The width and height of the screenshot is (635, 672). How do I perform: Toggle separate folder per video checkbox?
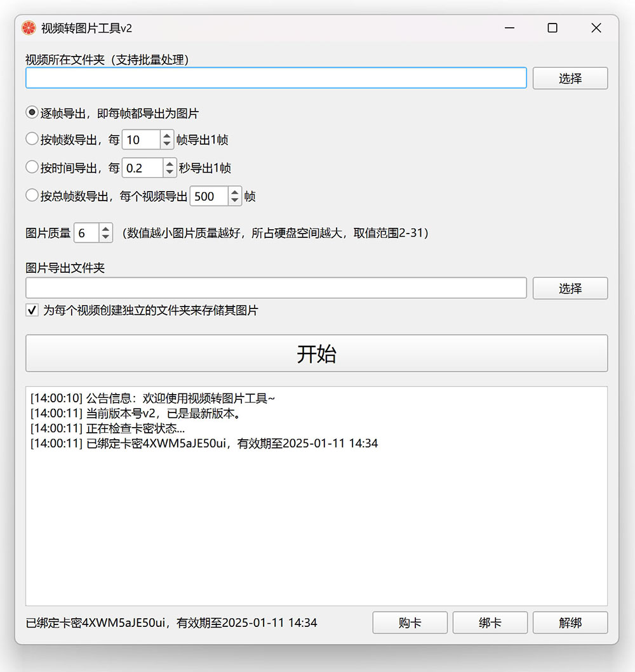[32, 310]
